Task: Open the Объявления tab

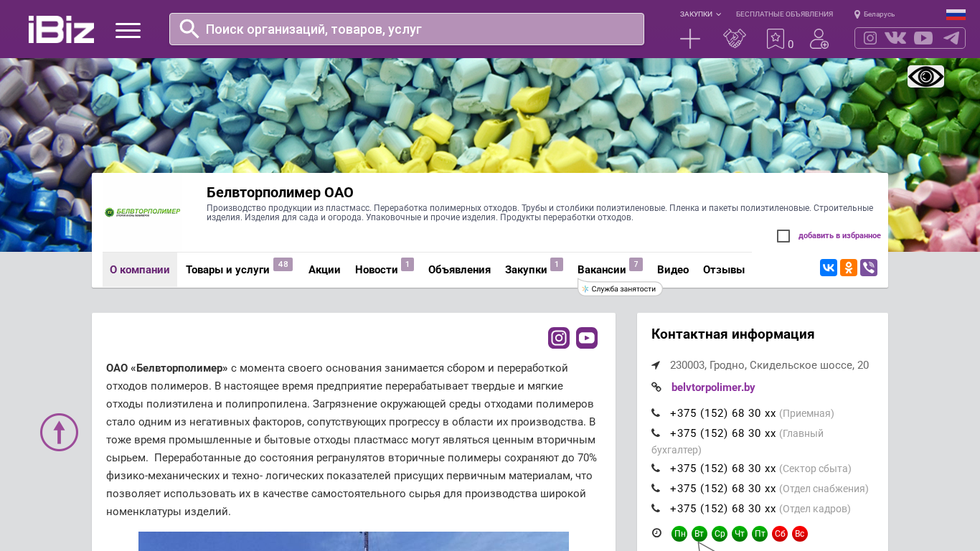Action: point(459,270)
